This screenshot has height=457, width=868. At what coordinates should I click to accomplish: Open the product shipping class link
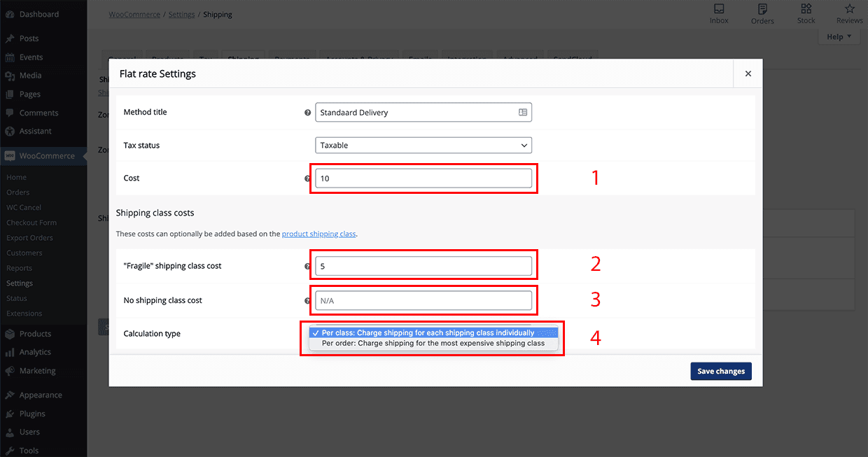click(319, 234)
